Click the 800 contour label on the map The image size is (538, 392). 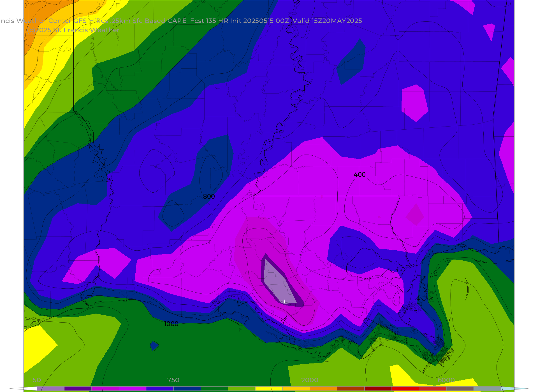209,197
